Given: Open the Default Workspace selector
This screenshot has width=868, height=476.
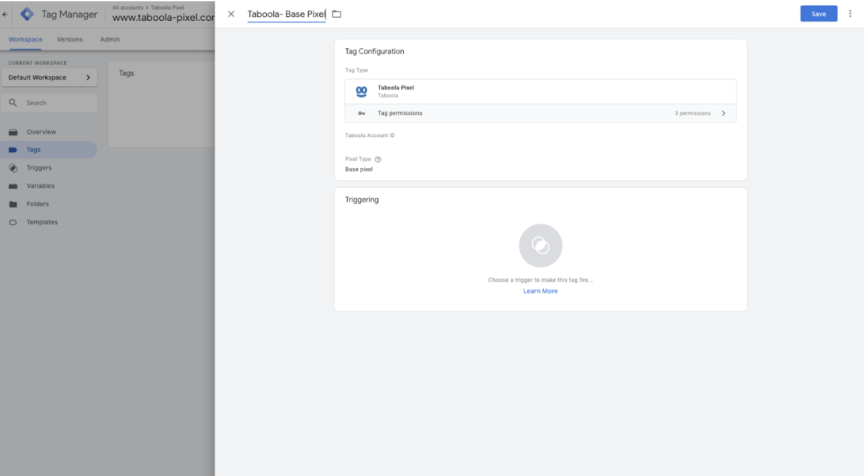Looking at the screenshot, I should [x=49, y=77].
